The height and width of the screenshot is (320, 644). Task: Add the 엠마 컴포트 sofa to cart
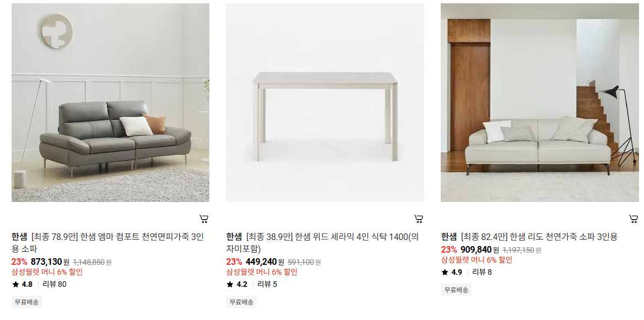(x=204, y=219)
